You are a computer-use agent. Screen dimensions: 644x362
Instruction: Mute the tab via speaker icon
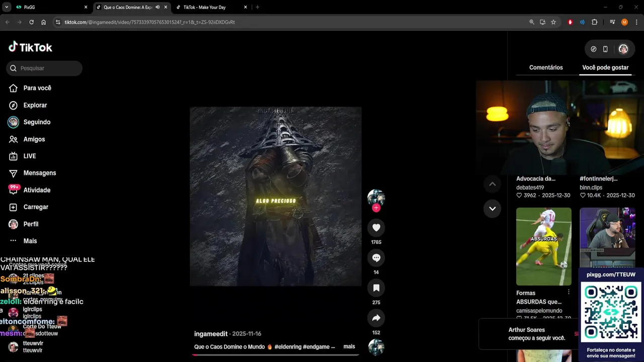[x=157, y=7]
